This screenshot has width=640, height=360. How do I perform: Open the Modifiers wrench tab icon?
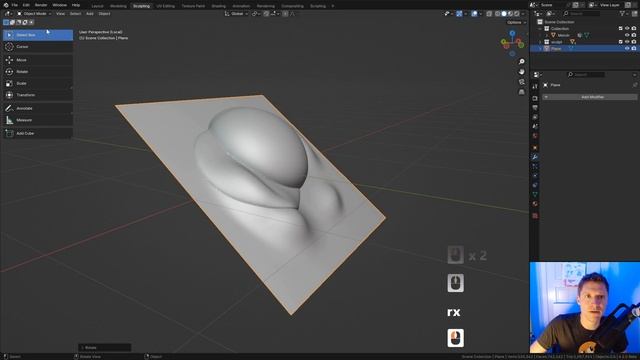click(x=535, y=157)
